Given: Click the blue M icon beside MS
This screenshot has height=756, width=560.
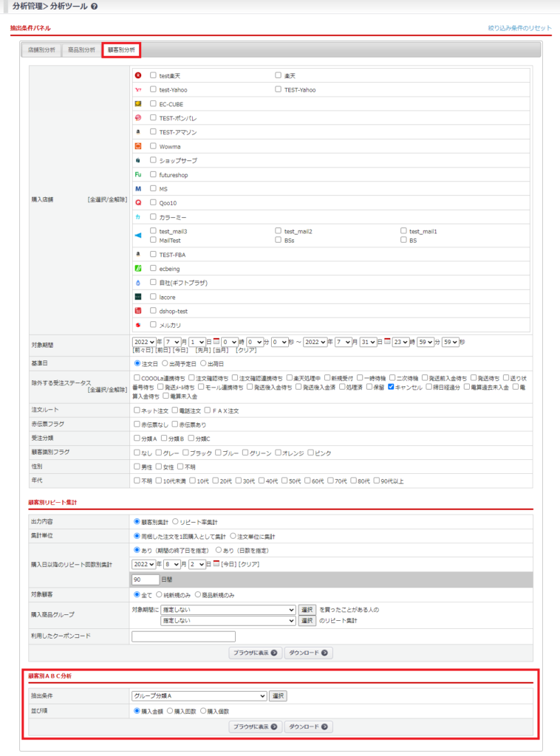Looking at the screenshot, I should [138, 188].
